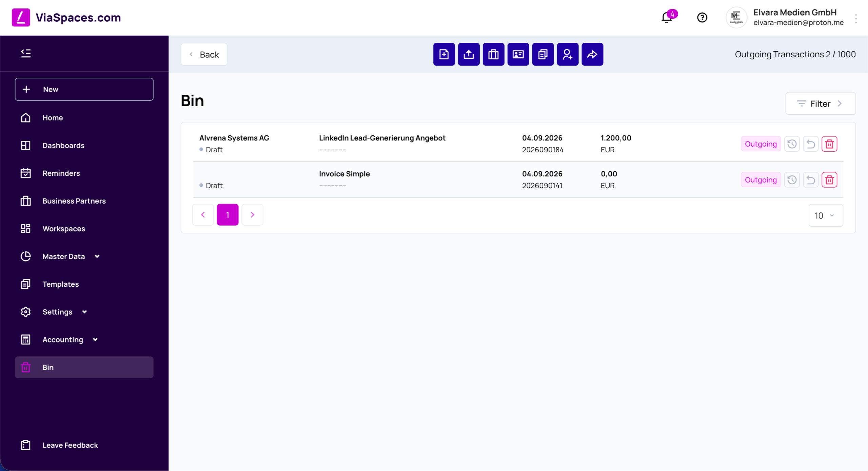Restore the Invoice Simple draft

[811, 180]
